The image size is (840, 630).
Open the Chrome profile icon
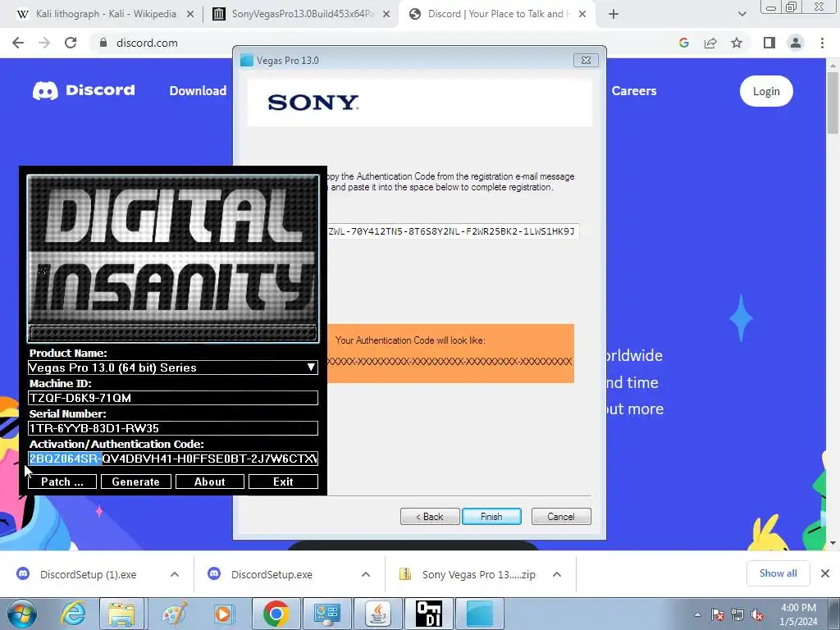[796, 43]
